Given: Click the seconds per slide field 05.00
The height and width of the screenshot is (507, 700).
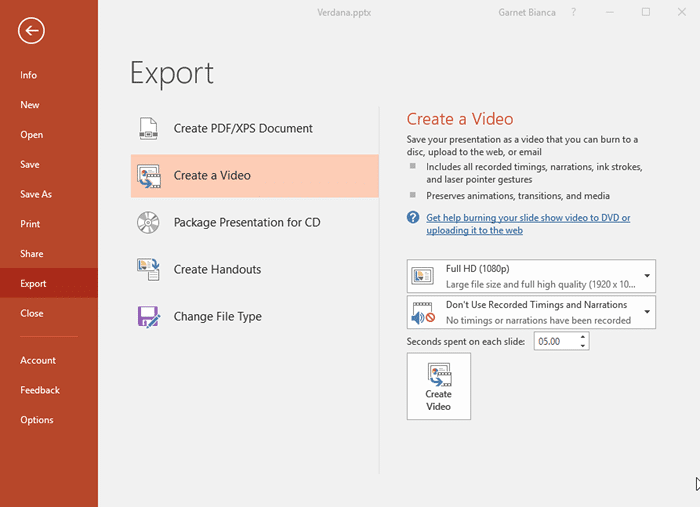Looking at the screenshot, I should [556, 341].
